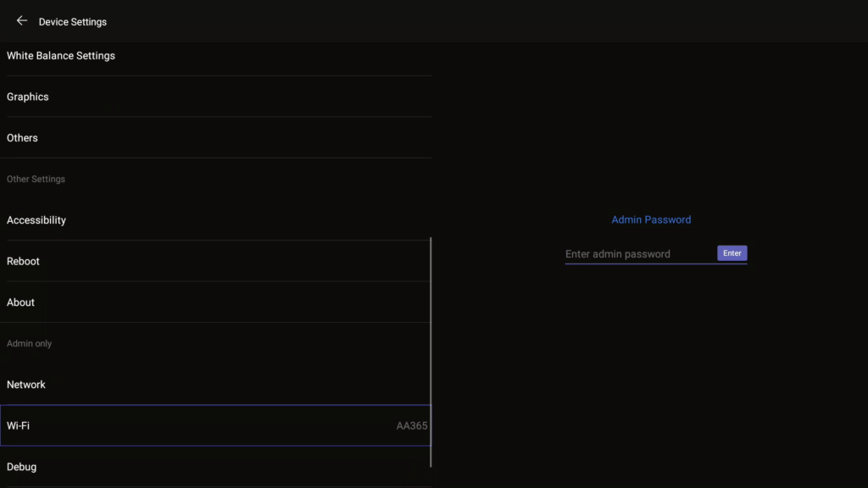
Task: Open the Debug settings
Action: pyautogui.click(x=216, y=467)
